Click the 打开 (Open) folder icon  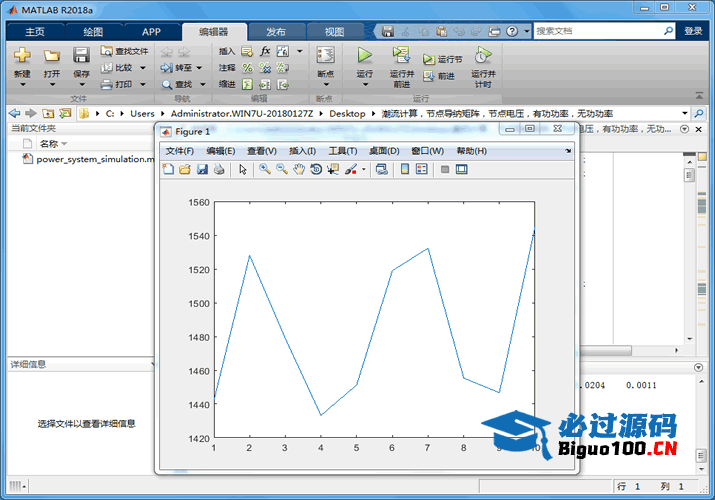[x=52, y=56]
